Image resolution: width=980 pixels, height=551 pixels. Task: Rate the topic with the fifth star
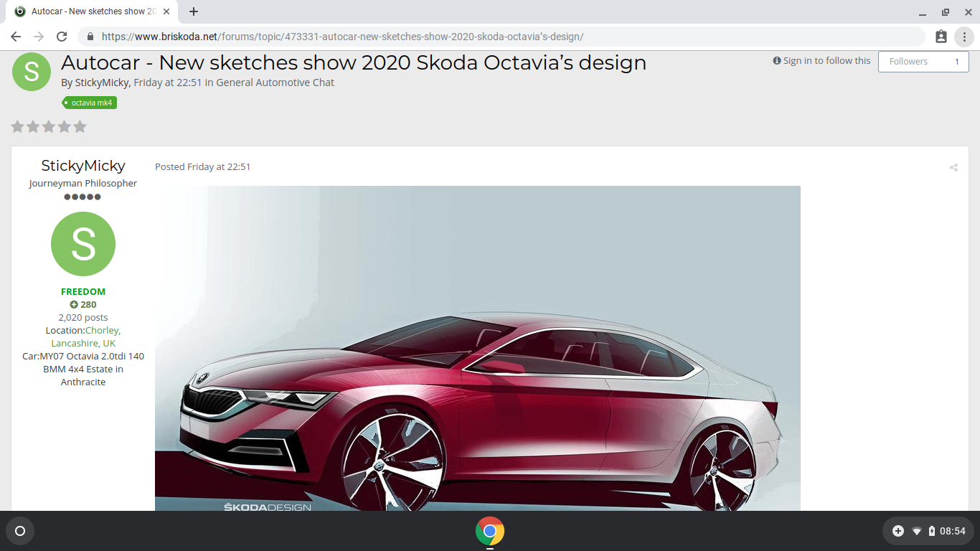(80, 127)
